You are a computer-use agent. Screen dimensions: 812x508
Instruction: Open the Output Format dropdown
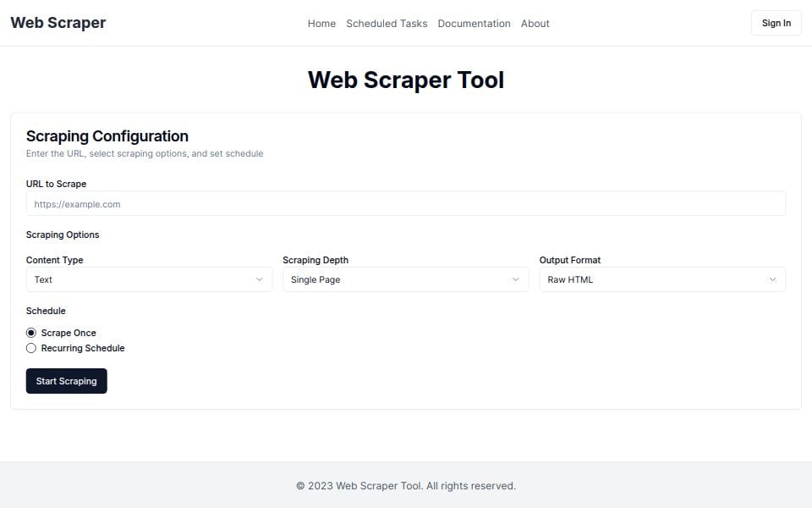pyautogui.click(x=662, y=279)
